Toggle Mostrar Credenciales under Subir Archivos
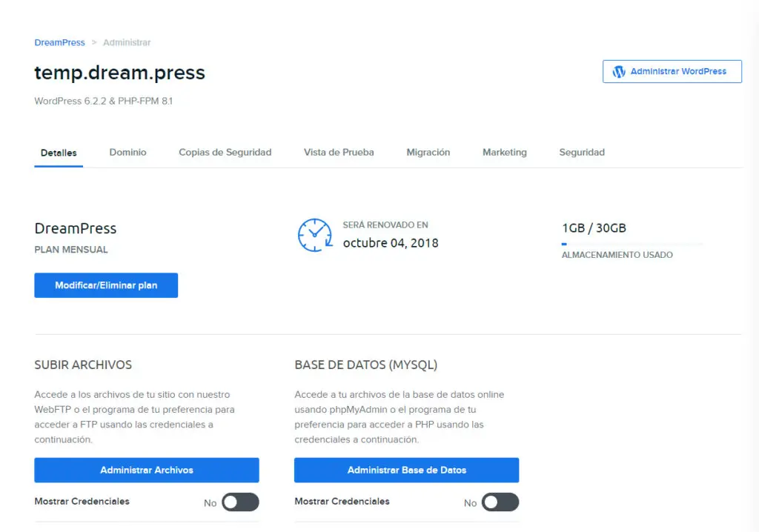 tap(241, 502)
